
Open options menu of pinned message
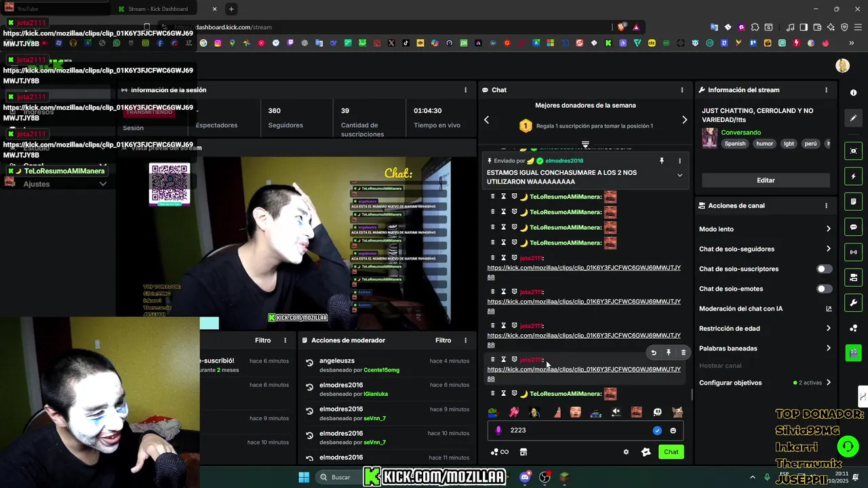[679, 161]
